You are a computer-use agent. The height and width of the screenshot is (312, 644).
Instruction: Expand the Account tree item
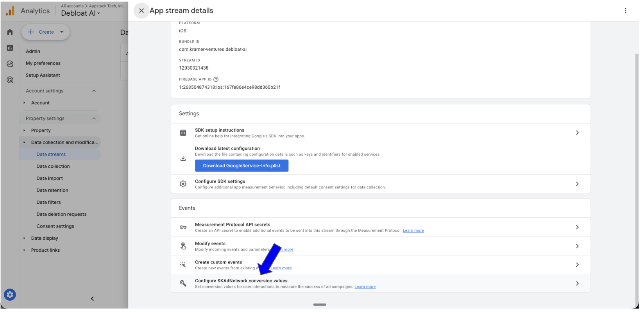pos(24,103)
